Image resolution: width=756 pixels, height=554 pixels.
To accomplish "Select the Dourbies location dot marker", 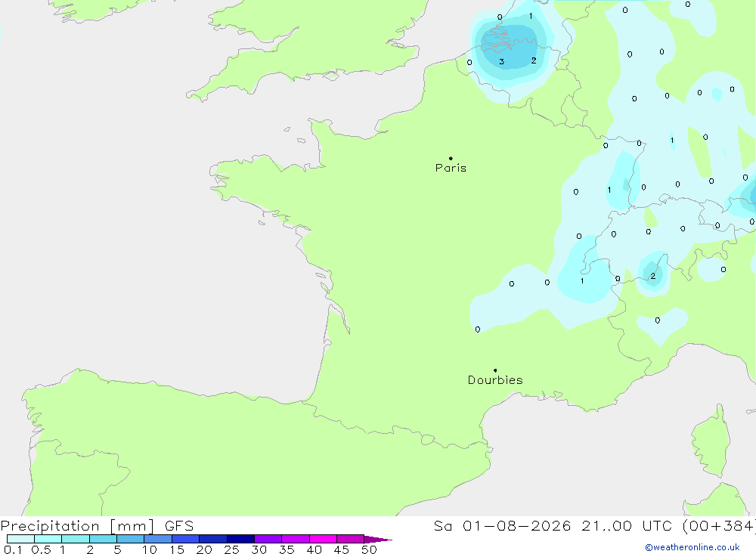I will (x=495, y=370).
